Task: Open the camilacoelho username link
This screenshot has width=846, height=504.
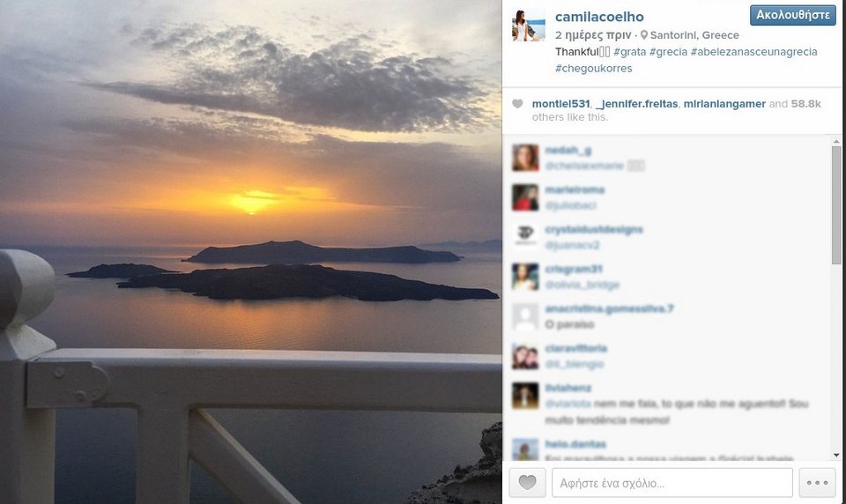Action: 599,17
